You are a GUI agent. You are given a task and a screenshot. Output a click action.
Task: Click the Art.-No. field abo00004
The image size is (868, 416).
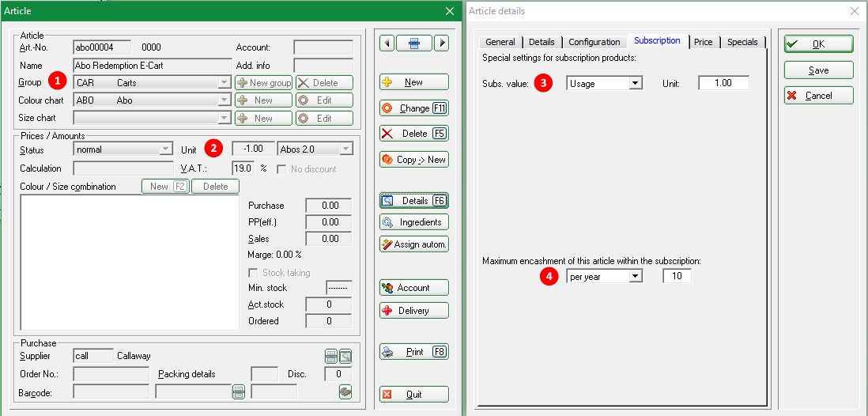pyautogui.click(x=102, y=47)
